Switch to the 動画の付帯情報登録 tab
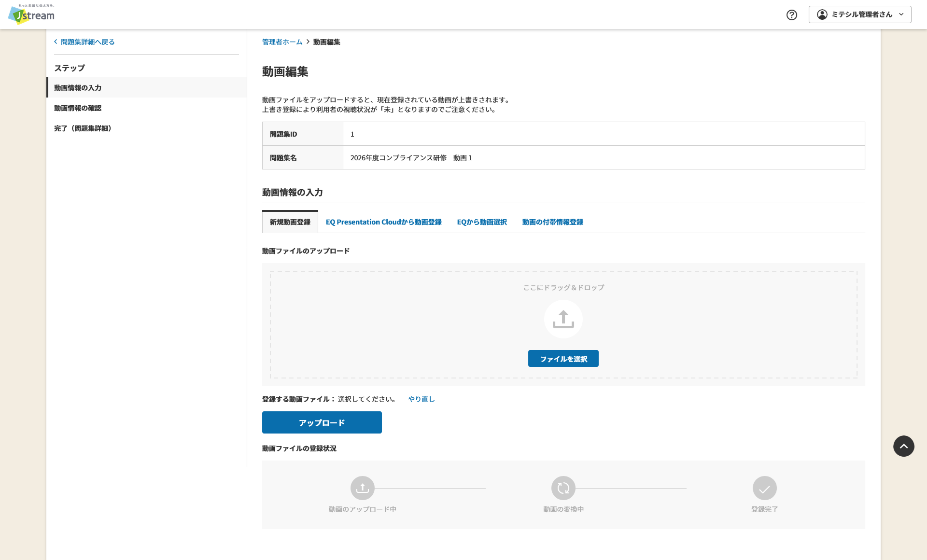 (x=552, y=222)
